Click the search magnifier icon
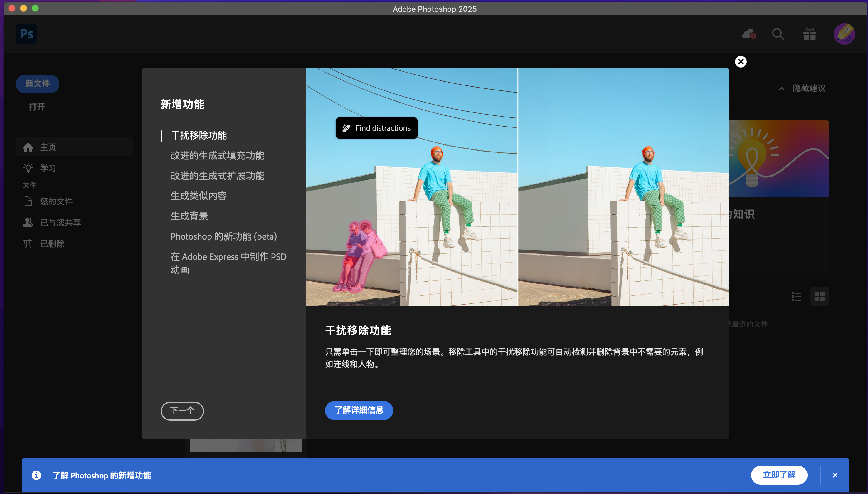The height and width of the screenshot is (494, 868). 778,34
